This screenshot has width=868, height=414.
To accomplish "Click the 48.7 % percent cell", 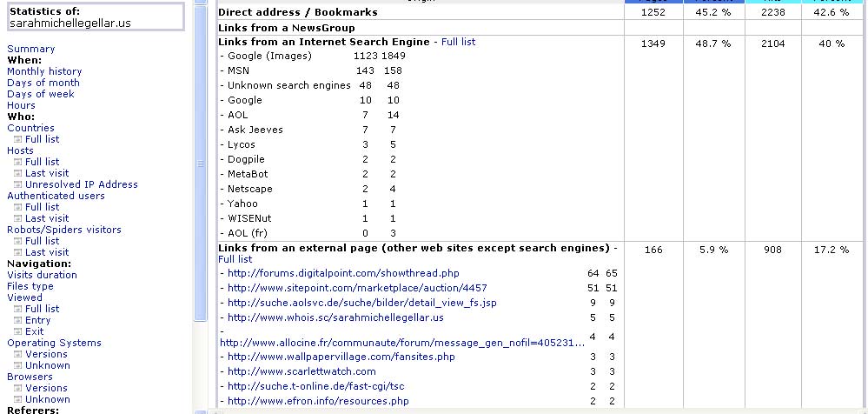I will [713, 43].
